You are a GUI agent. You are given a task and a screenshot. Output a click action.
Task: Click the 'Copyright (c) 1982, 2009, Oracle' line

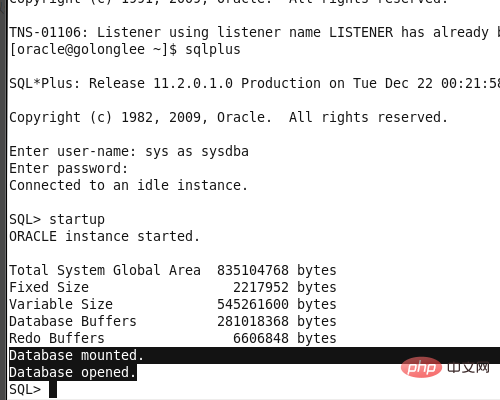[140, 117]
